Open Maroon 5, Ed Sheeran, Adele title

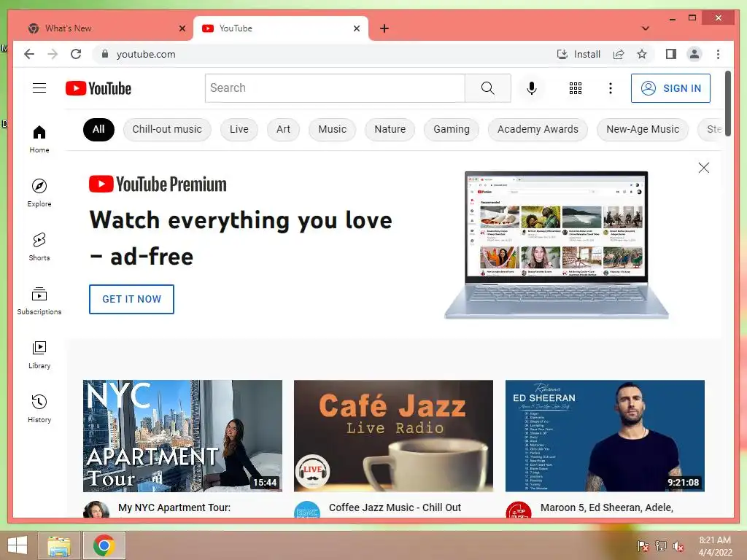point(606,507)
